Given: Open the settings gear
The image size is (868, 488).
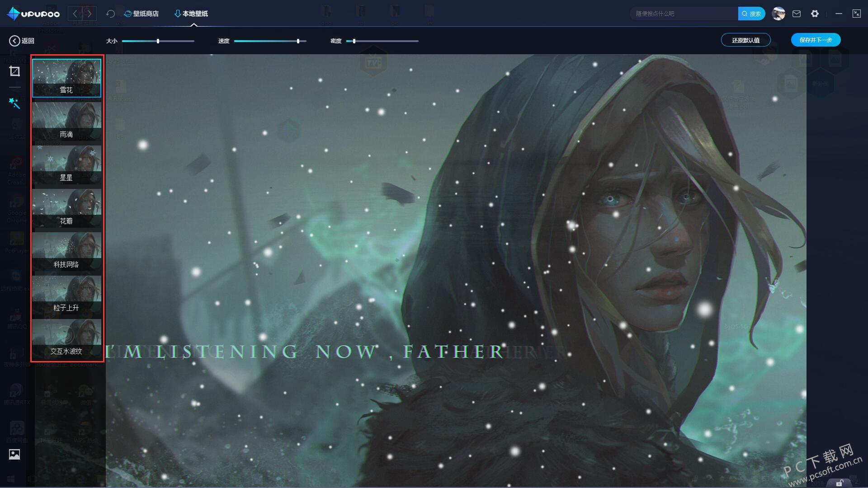Looking at the screenshot, I should (815, 14).
